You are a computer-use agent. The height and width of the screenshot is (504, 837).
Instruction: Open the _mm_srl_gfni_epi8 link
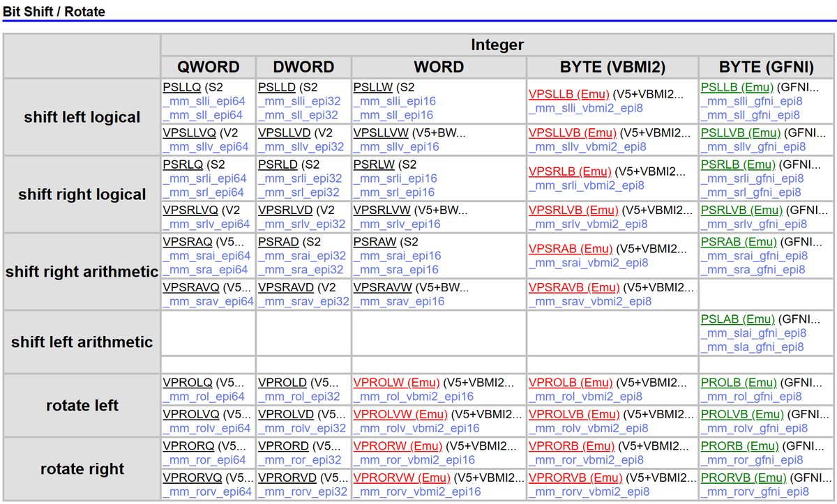point(751,192)
